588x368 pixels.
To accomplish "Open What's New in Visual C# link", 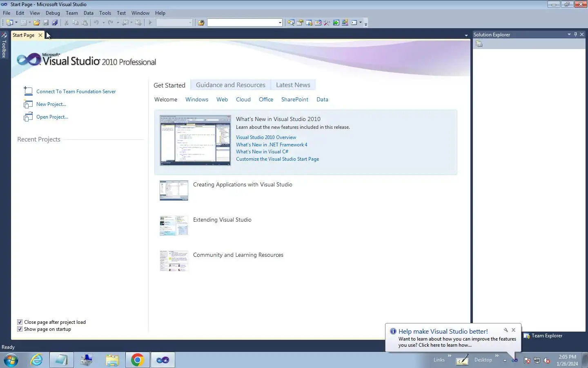I will coord(262,152).
